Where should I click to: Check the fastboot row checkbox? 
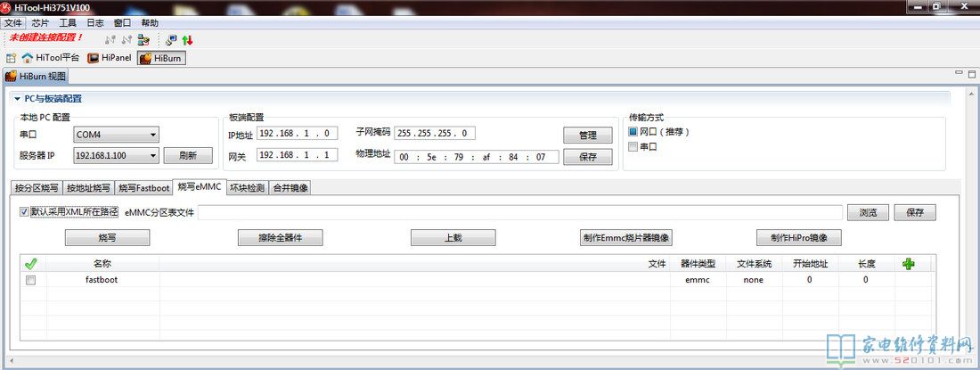point(31,280)
